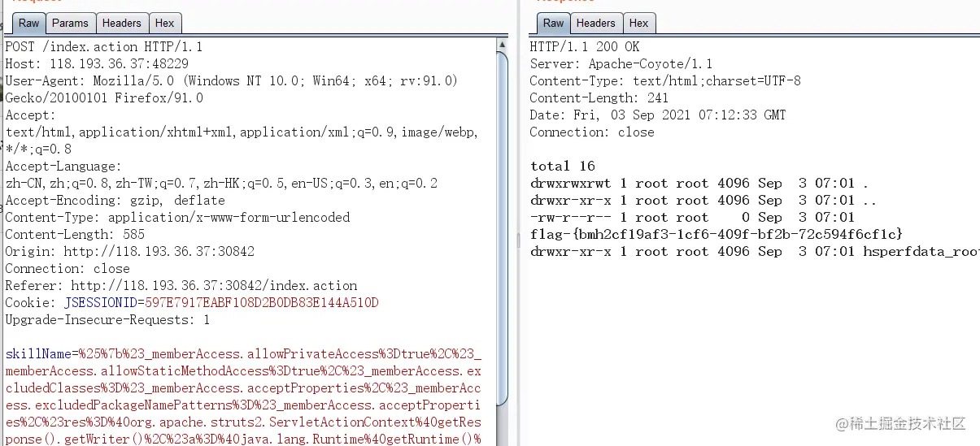Click the Origin header line
Viewport: 980px width, 446px height.
click(x=129, y=252)
